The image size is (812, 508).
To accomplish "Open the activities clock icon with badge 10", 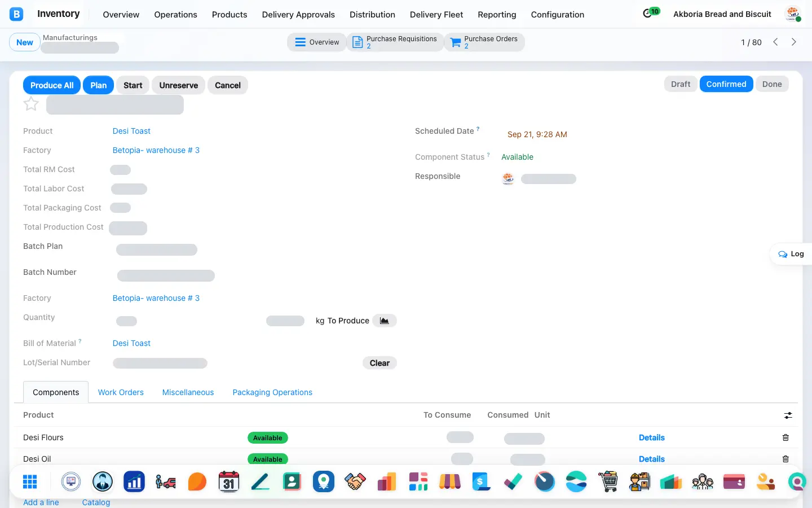I will coord(651,12).
